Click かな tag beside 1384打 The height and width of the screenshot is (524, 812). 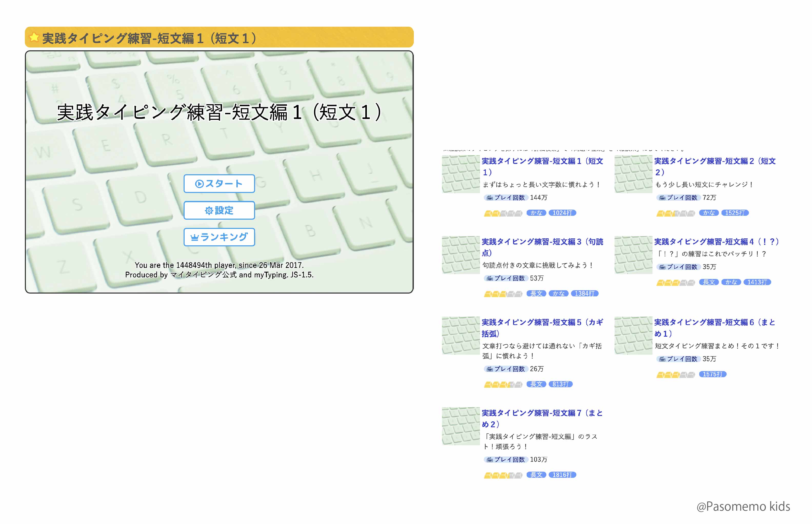click(x=559, y=293)
